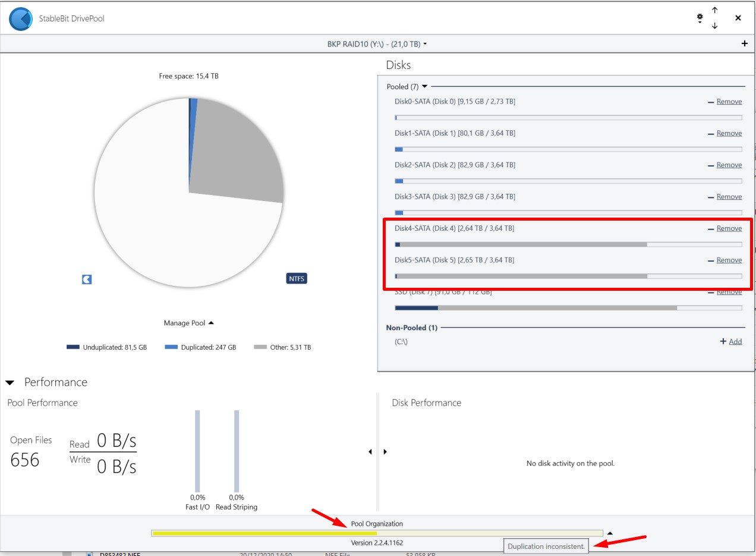Select Disk2-SATA (Disk 2) entry text
This screenshot has height=556, width=756.
click(455, 165)
